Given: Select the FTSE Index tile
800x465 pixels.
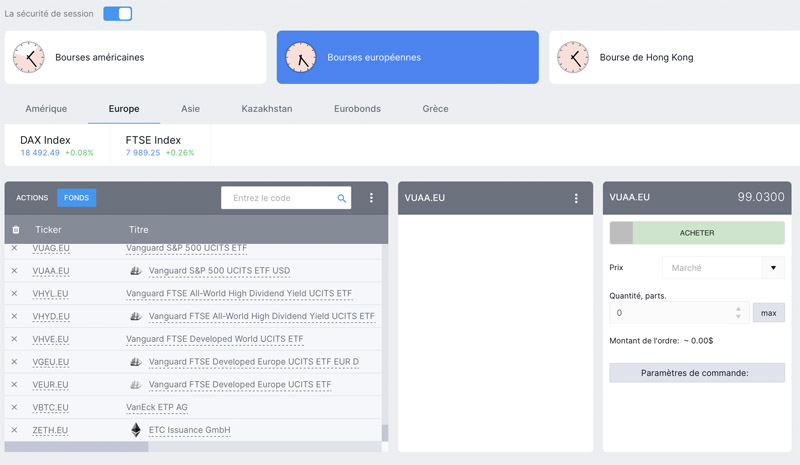Looking at the screenshot, I should (160, 145).
